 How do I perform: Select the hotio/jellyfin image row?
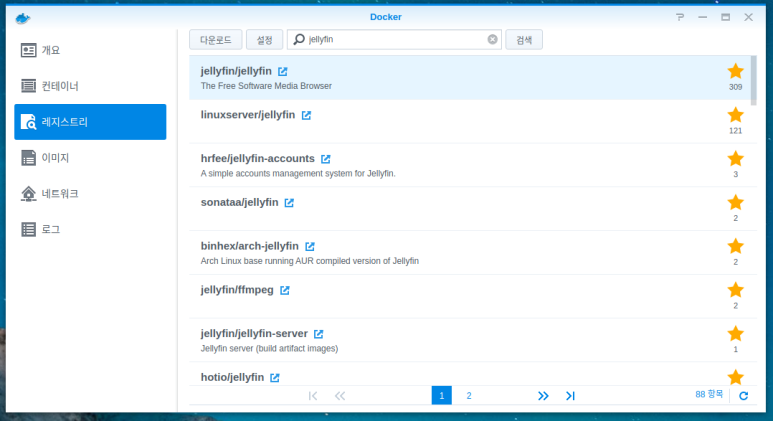coord(470,375)
